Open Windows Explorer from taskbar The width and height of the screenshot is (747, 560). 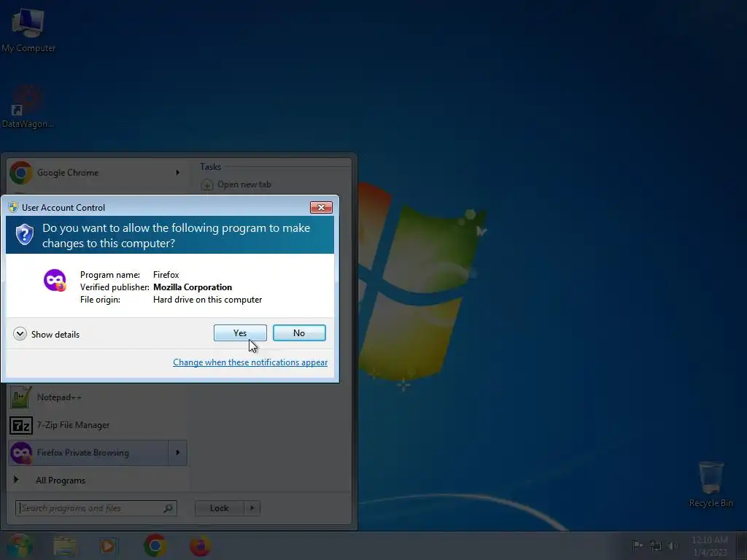[65, 546]
